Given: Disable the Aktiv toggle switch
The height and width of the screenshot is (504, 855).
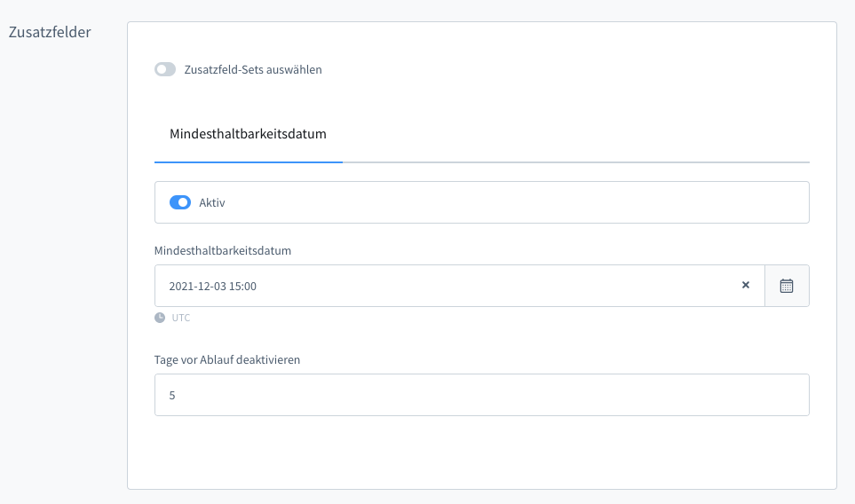Looking at the screenshot, I should [179, 202].
